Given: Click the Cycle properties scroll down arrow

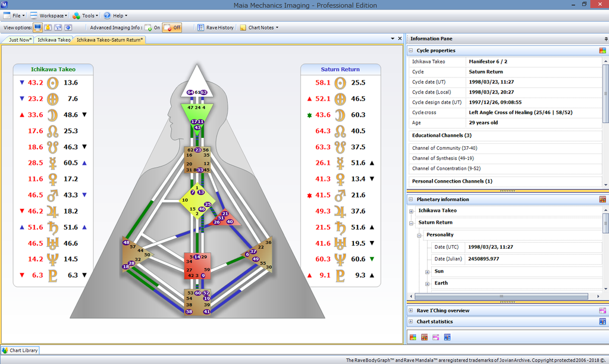Looking at the screenshot, I should 606,185.
